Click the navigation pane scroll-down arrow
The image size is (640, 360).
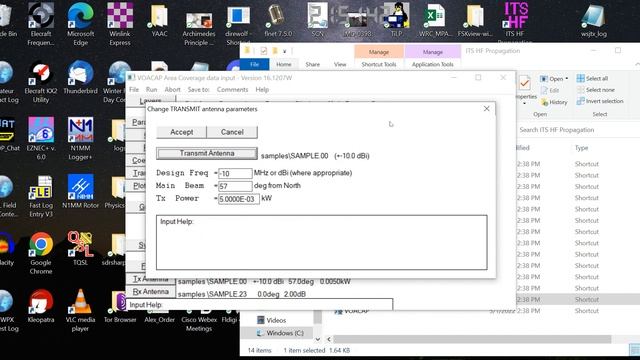click(318, 339)
